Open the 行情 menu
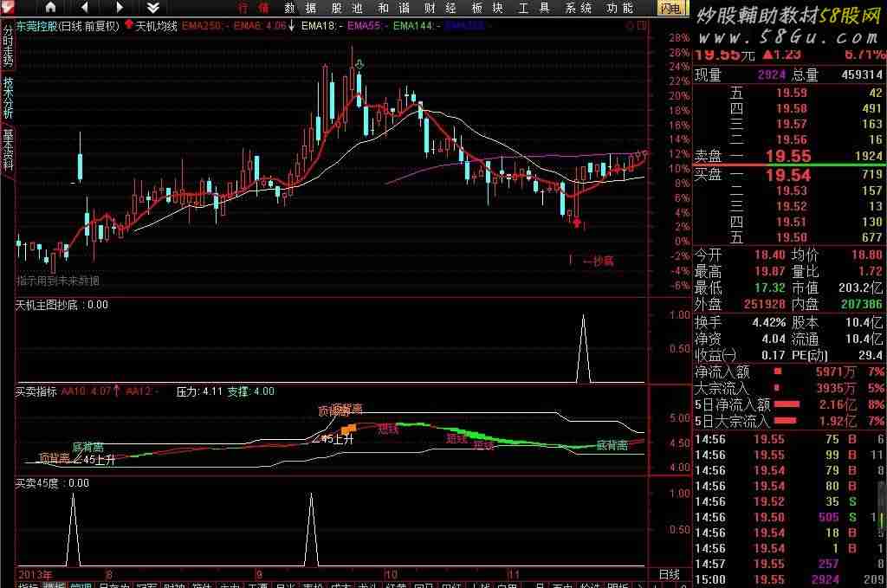The image size is (887, 588). click(x=254, y=8)
